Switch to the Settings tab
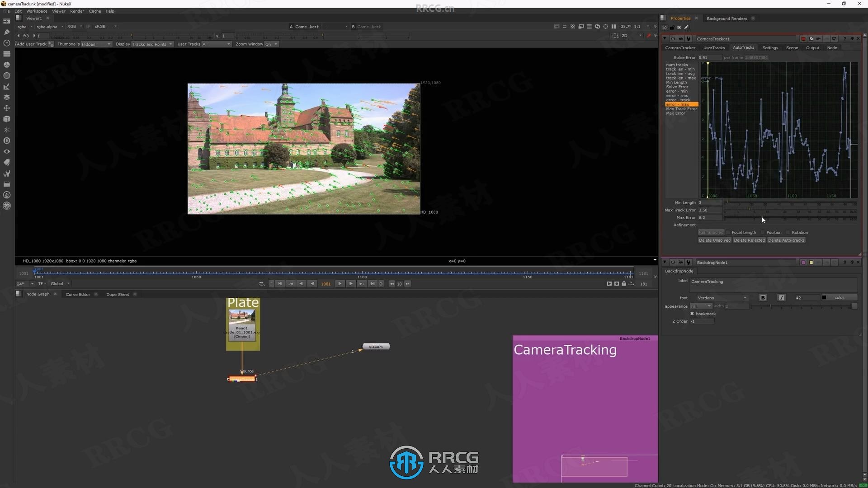 pyautogui.click(x=770, y=48)
